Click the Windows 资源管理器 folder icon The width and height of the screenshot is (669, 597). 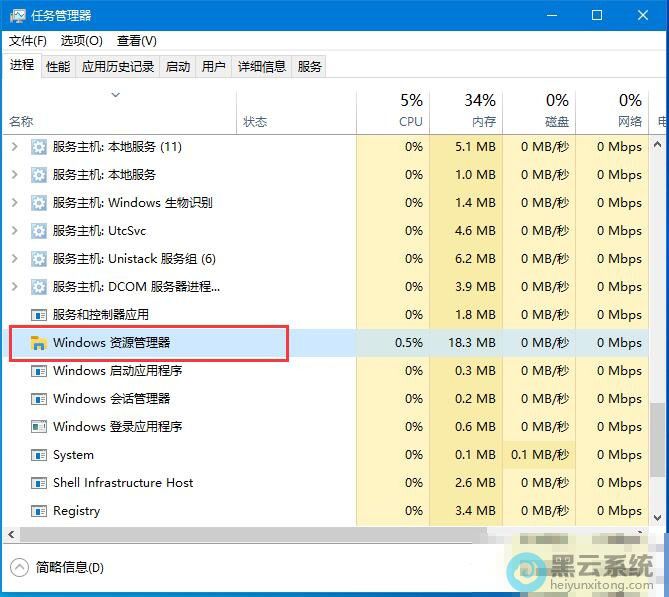(38, 343)
